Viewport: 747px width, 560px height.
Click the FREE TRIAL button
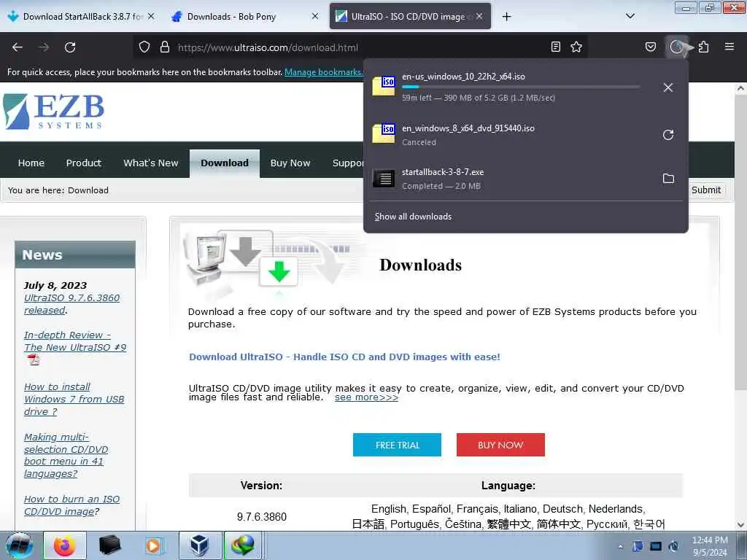click(397, 445)
